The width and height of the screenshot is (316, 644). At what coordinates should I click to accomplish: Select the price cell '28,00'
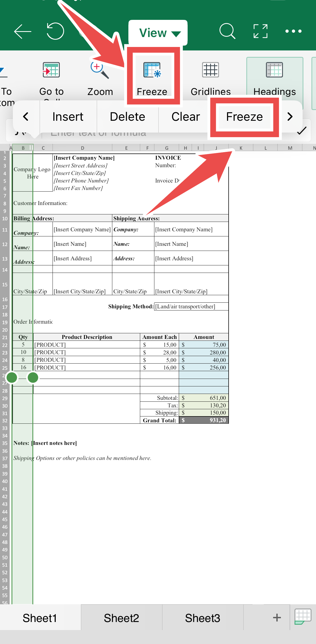tap(159, 352)
